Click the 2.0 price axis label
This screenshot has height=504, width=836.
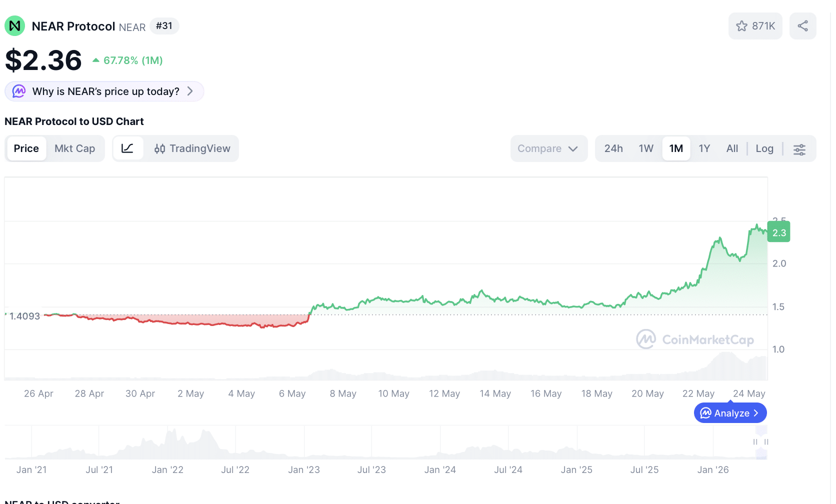[779, 263]
